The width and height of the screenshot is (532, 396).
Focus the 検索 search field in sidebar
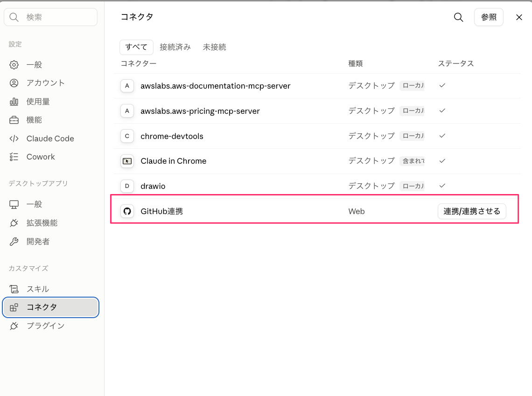(x=51, y=17)
